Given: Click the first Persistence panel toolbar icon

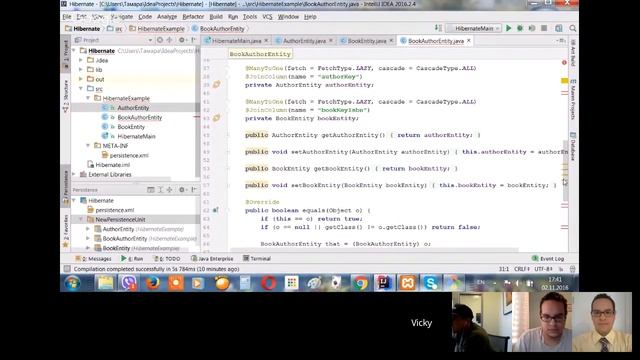Looking at the screenshot, I should tap(151, 190).
